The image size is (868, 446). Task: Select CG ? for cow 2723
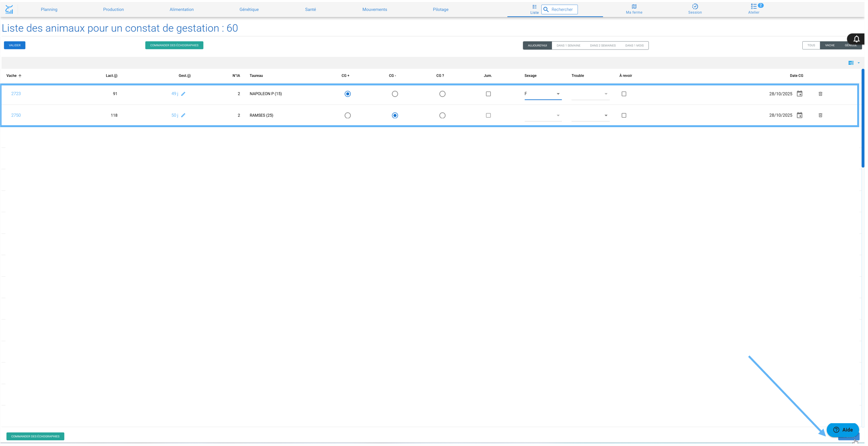[442, 94]
